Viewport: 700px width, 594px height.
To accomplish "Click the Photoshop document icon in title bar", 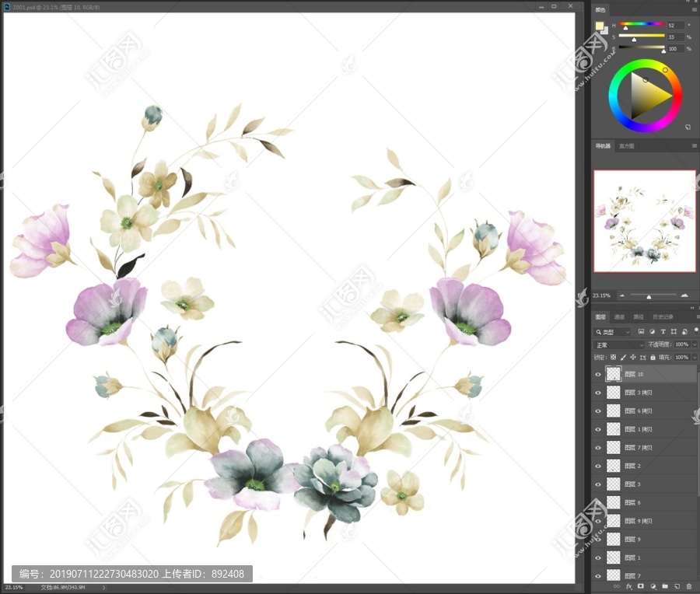I will tap(7, 7).
